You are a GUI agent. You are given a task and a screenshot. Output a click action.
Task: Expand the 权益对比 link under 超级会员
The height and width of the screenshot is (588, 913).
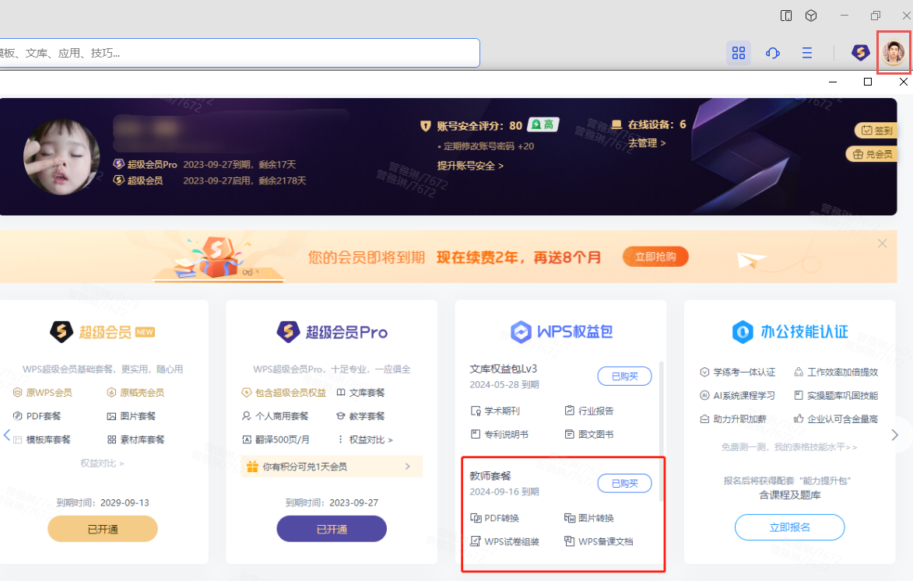tap(102, 463)
